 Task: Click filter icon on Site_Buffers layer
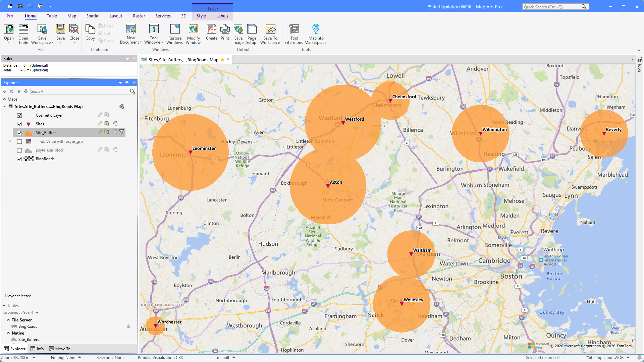(122, 132)
